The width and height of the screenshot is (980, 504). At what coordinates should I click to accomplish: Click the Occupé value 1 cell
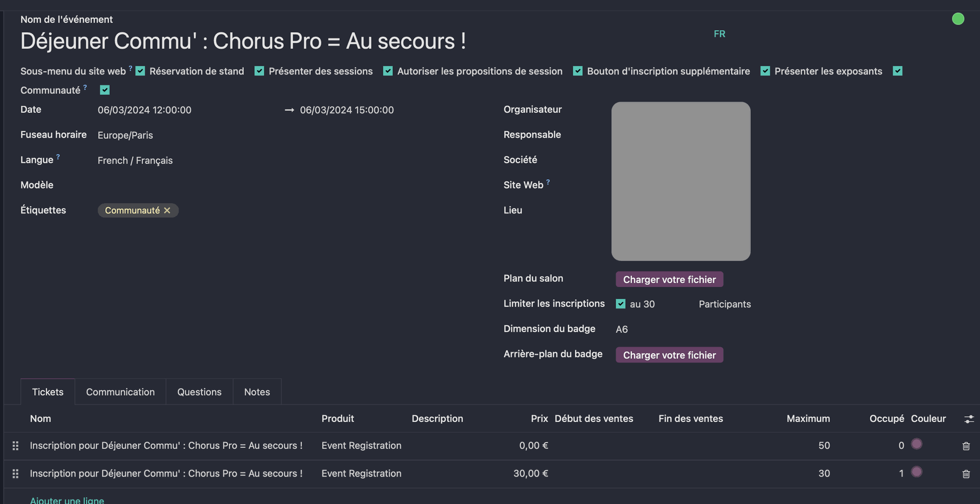(901, 474)
